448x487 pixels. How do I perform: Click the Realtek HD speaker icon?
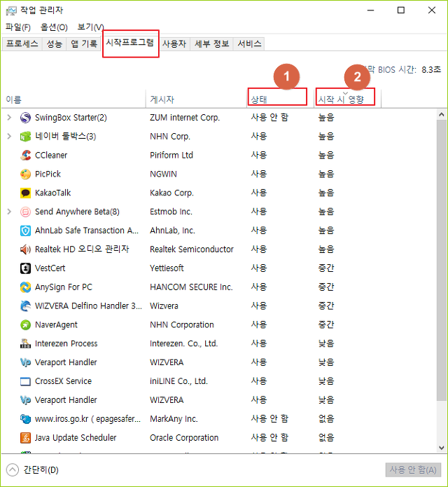(x=25, y=249)
